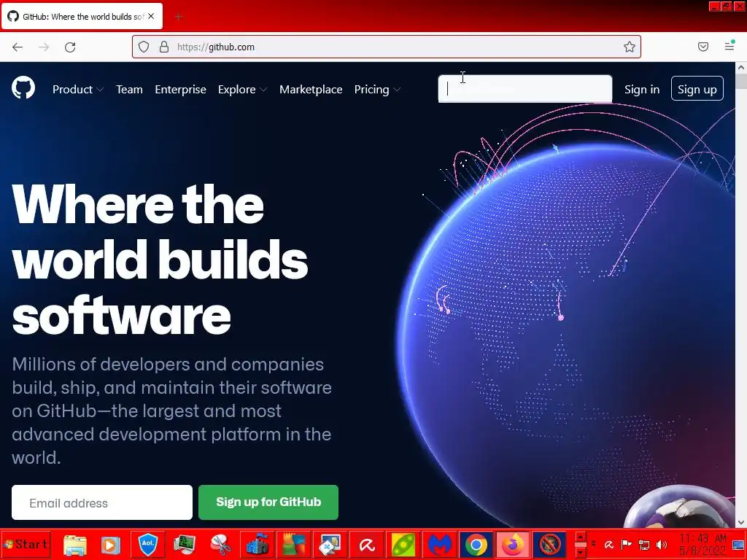This screenshot has height=560, width=747.
Task: Expand the Pricing dropdown menu
Action: [x=377, y=90]
